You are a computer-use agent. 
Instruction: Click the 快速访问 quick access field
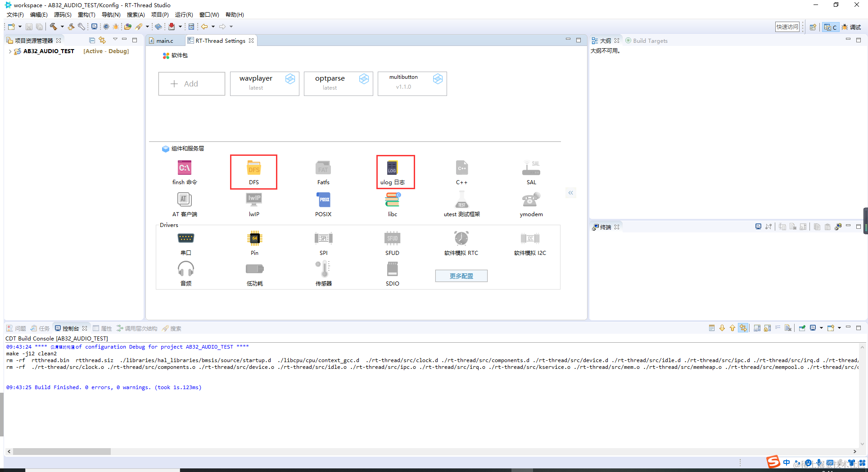[x=787, y=27]
